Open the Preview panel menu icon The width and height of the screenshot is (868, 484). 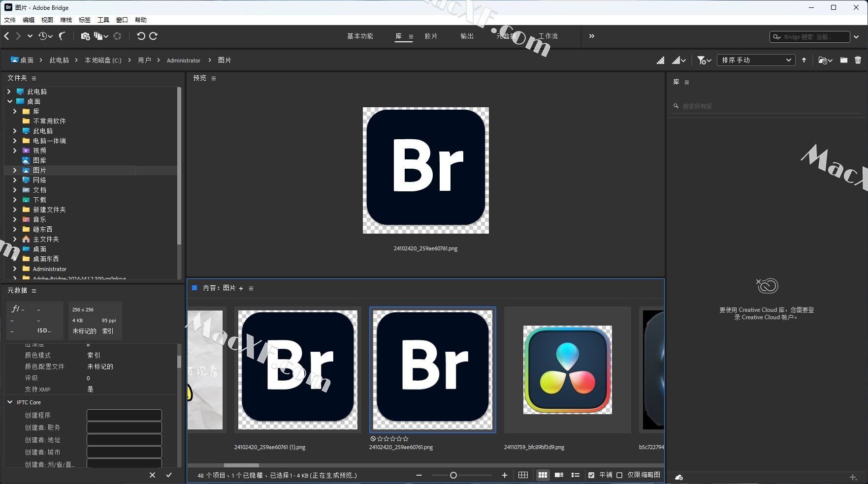click(214, 78)
